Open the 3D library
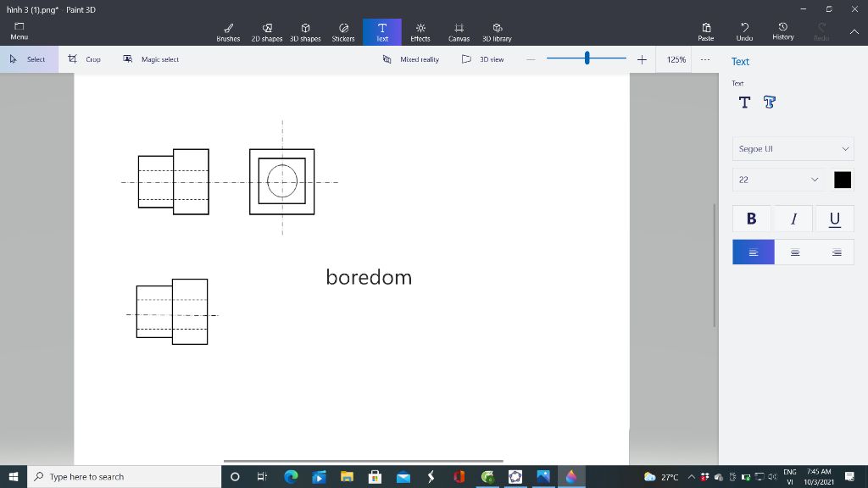The height and width of the screenshot is (488, 868). click(497, 32)
